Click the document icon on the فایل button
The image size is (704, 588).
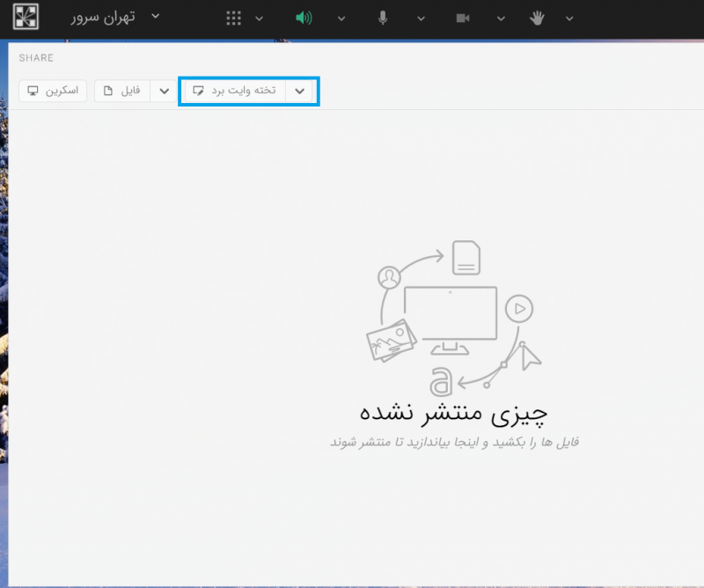coord(107,92)
